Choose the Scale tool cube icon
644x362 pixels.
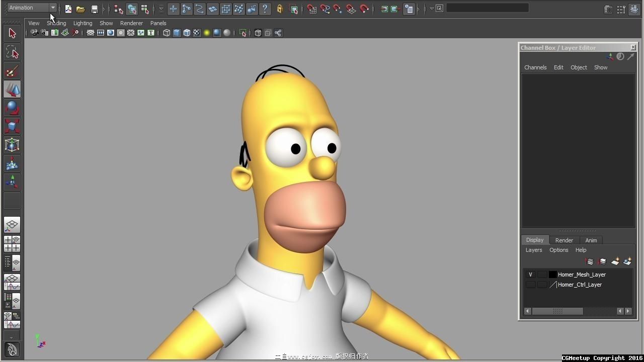(x=12, y=126)
